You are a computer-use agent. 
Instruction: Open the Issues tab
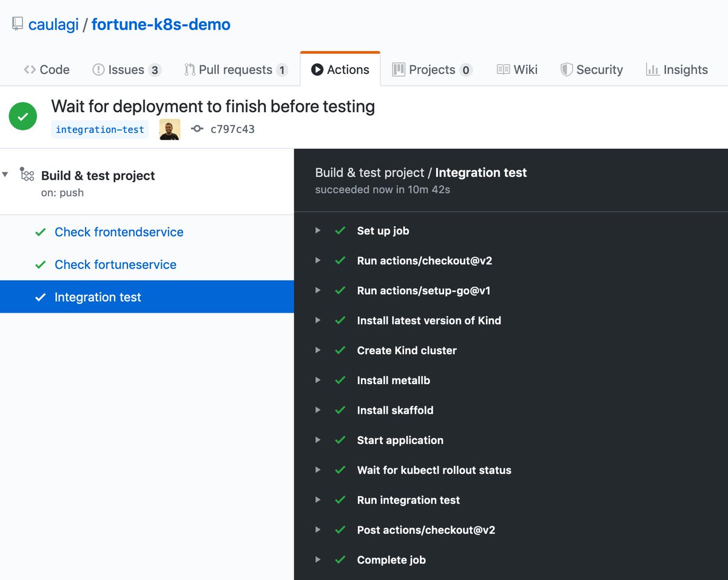[x=126, y=70]
